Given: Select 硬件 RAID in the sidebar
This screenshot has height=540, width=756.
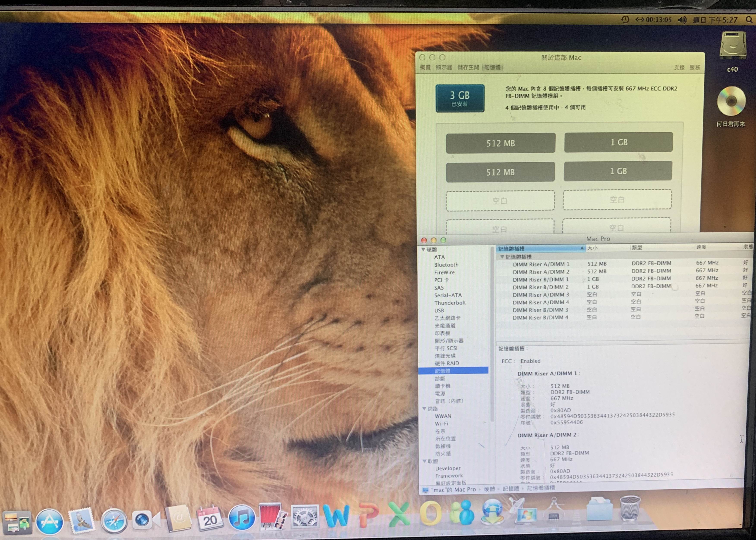Looking at the screenshot, I should coord(447,363).
